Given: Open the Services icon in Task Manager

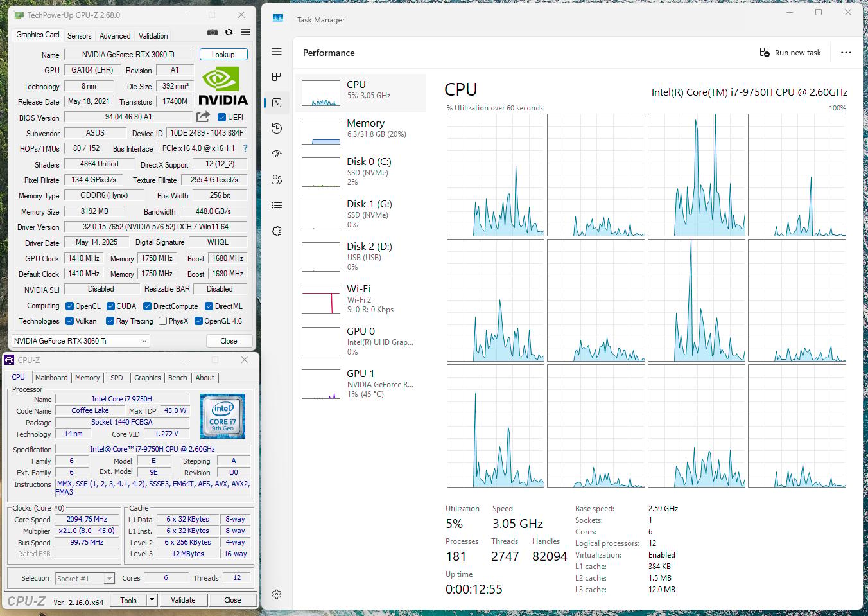Looking at the screenshot, I should click(277, 231).
